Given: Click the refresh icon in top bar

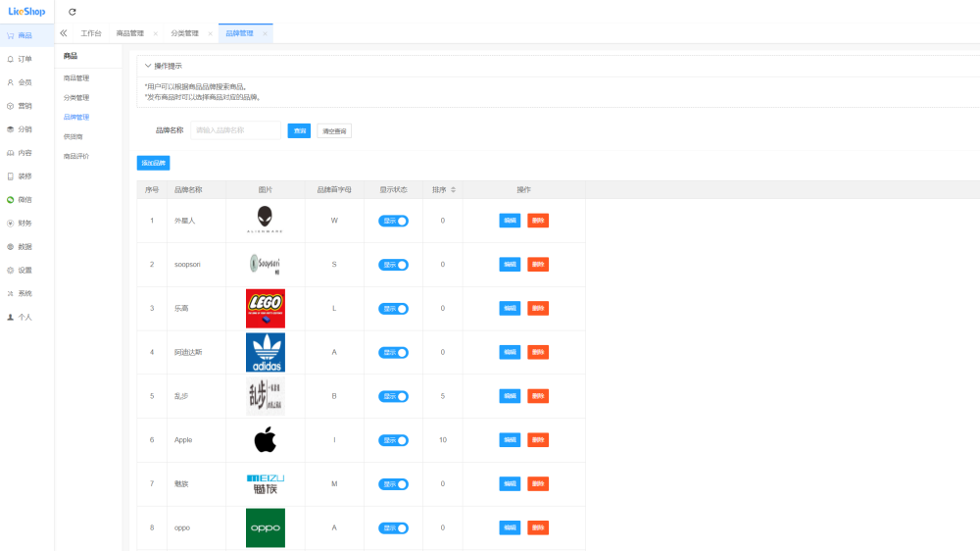Looking at the screenshot, I should [73, 12].
